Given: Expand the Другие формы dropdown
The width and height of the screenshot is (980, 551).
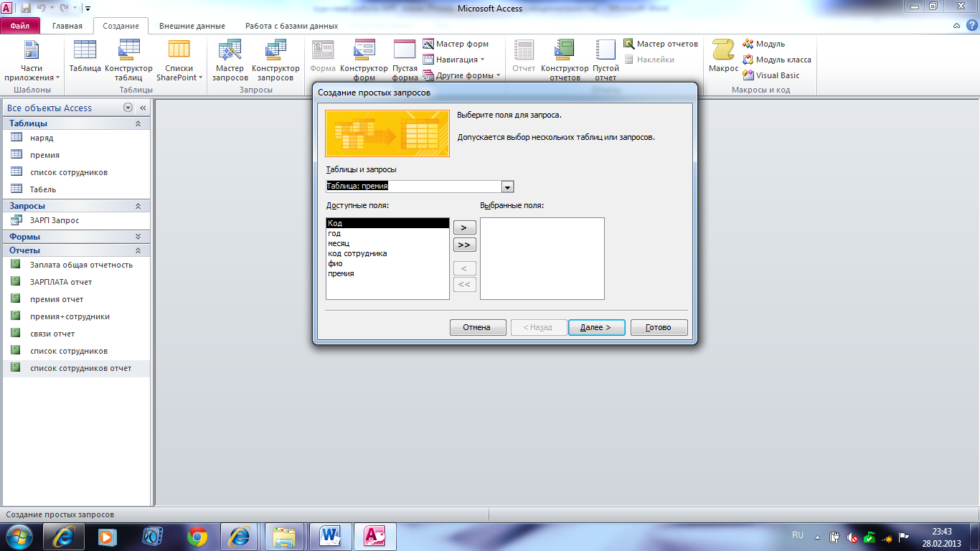Looking at the screenshot, I should click(x=462, y=75).
